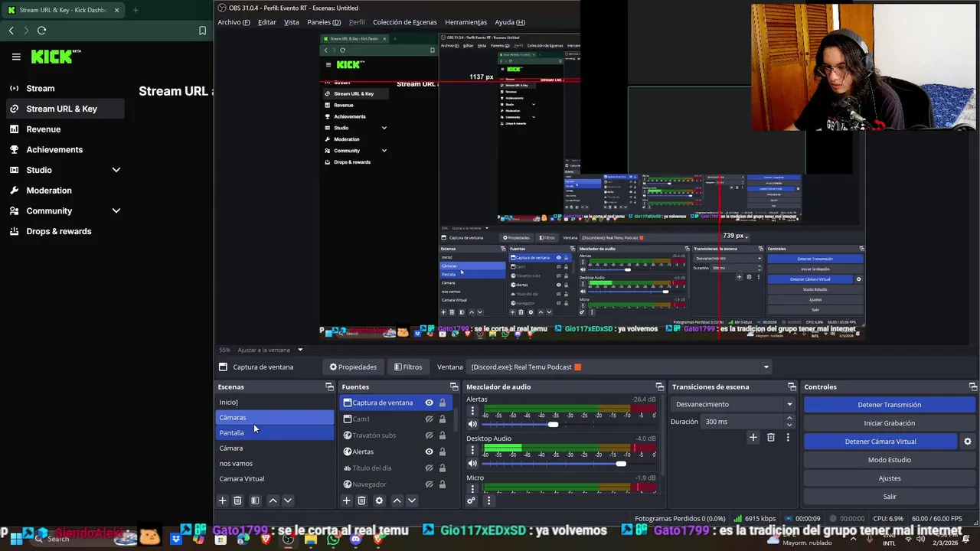Open Ajustes from Controles panel
Viewport: 980px width, 551px height.
click(x=889, y=478)
